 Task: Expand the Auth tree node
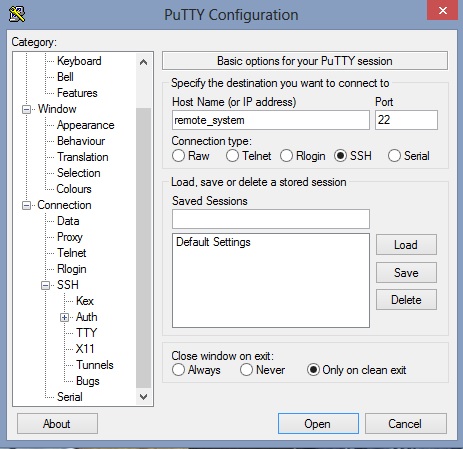(64, 318)
